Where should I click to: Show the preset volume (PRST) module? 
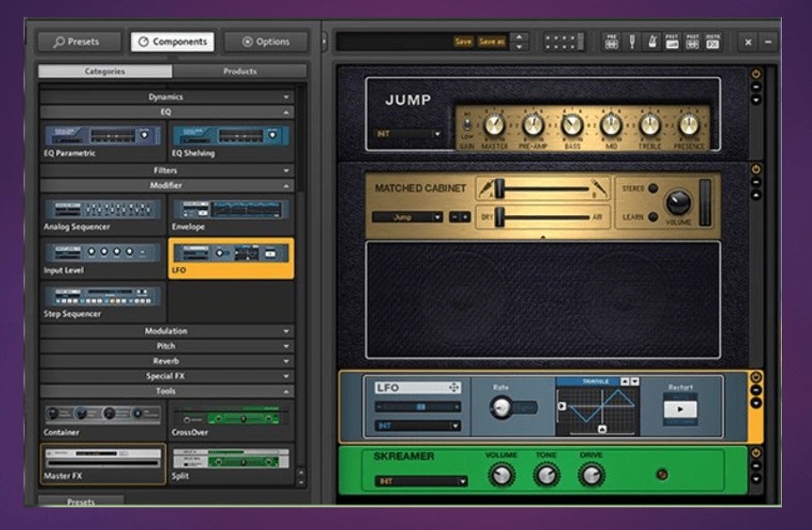point(672,41)
